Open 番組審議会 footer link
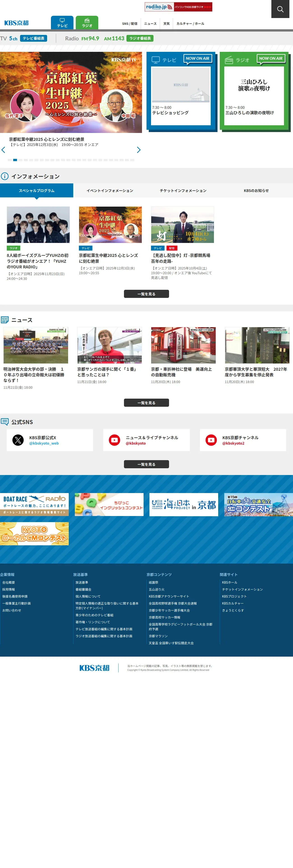 (83, 589)
